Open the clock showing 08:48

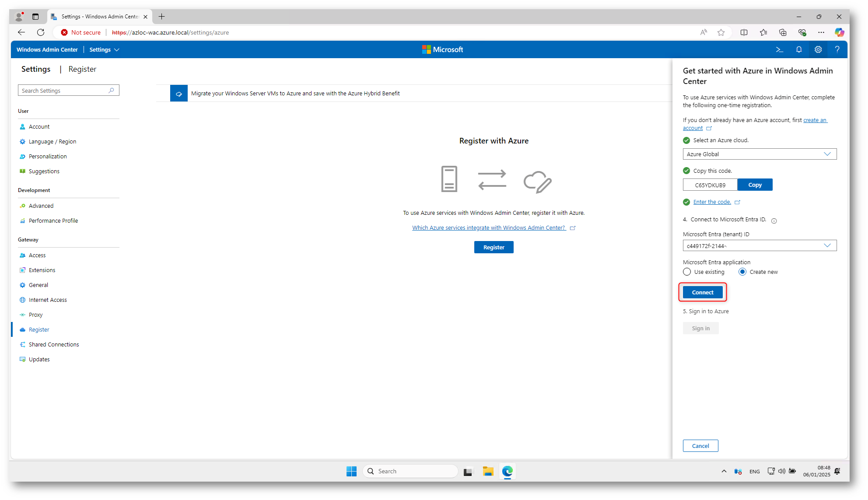pyautogui.click(x=816, y=471)
